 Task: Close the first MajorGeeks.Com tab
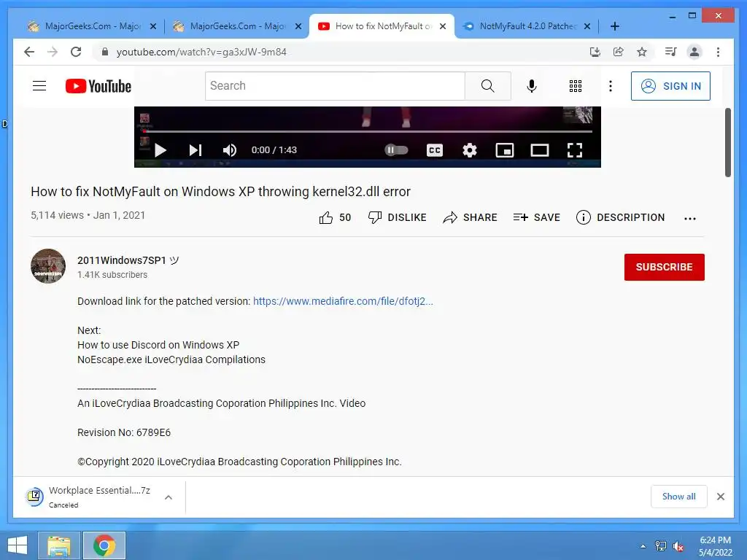[x=153, y=26]
